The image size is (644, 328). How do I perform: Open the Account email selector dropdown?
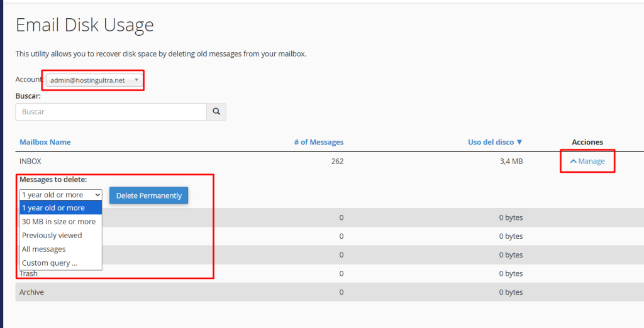[94, 80]
